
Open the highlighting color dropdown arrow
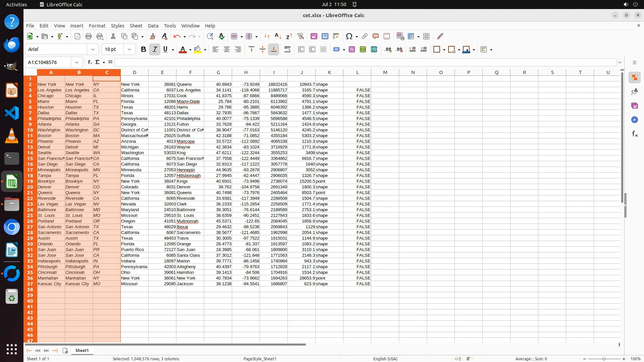(205, 50)
